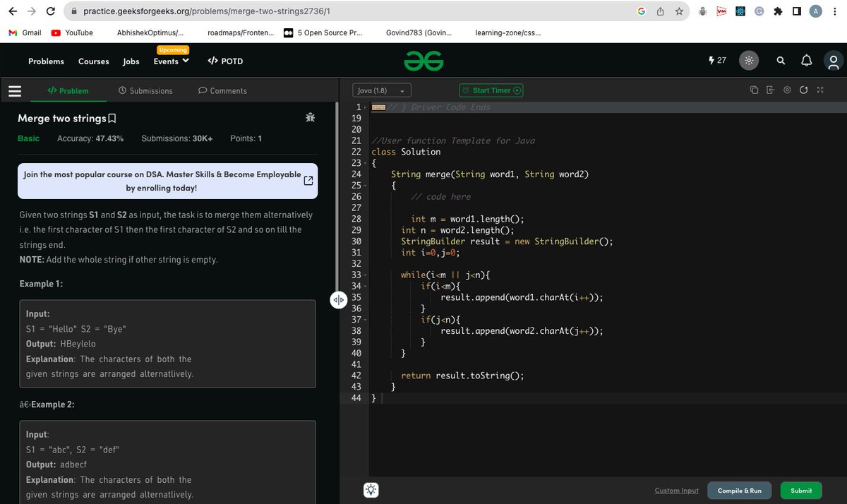Screen dimensions: 847x504
Task: Click Compile & Run
Action: click(739, 491)
